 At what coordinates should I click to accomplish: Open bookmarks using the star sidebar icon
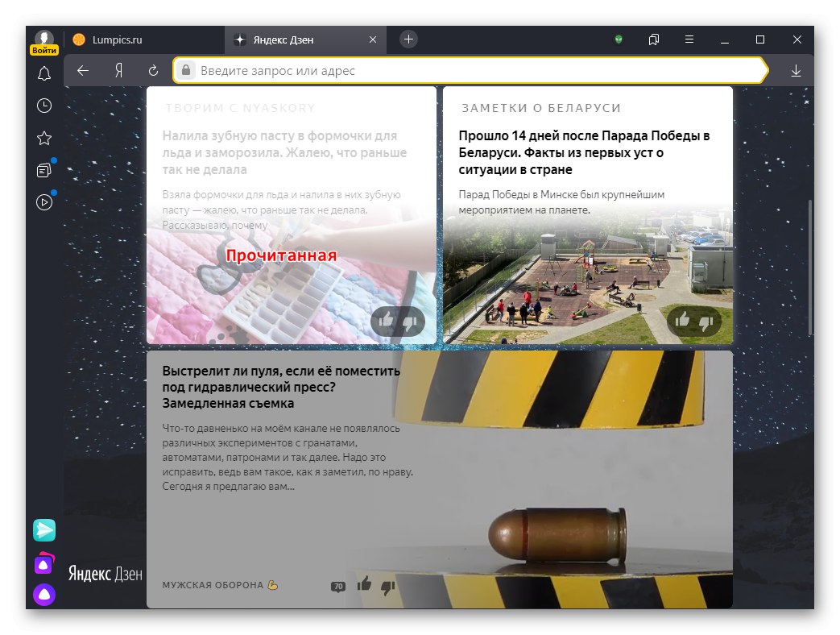pos(44,138)
